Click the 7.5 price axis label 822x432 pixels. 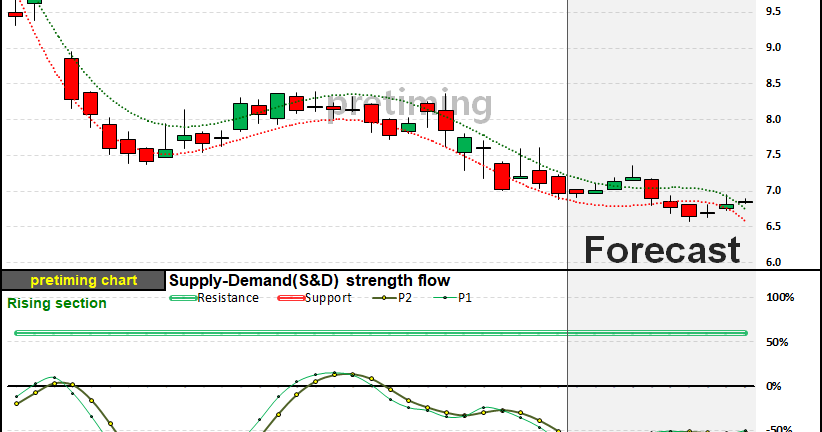click(x=773, y=155)
